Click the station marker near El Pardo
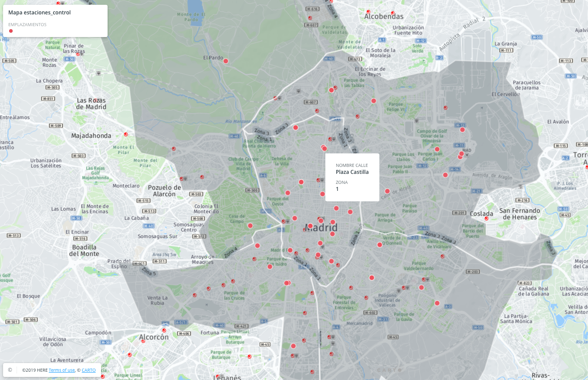 [x=226, y=61]
